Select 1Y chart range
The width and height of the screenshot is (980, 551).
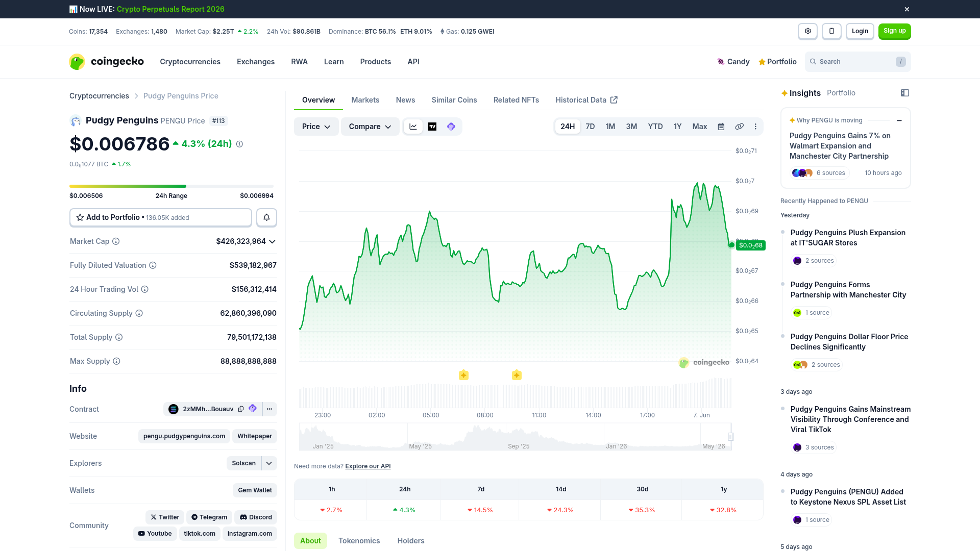[677, 127]
